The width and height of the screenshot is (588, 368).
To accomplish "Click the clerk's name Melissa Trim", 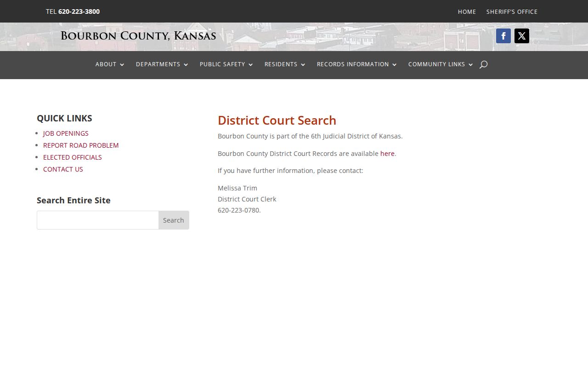I will coord(237,188).
